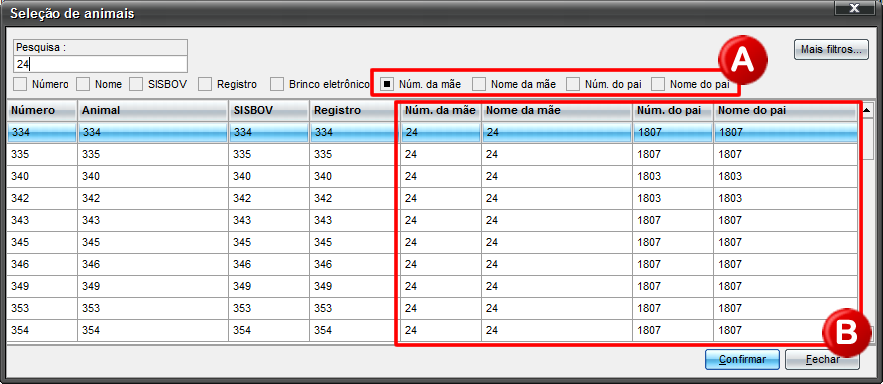883x384 pixels.
Task: Click Nome do pai 1803 in row 342
Action: point(786,198)
